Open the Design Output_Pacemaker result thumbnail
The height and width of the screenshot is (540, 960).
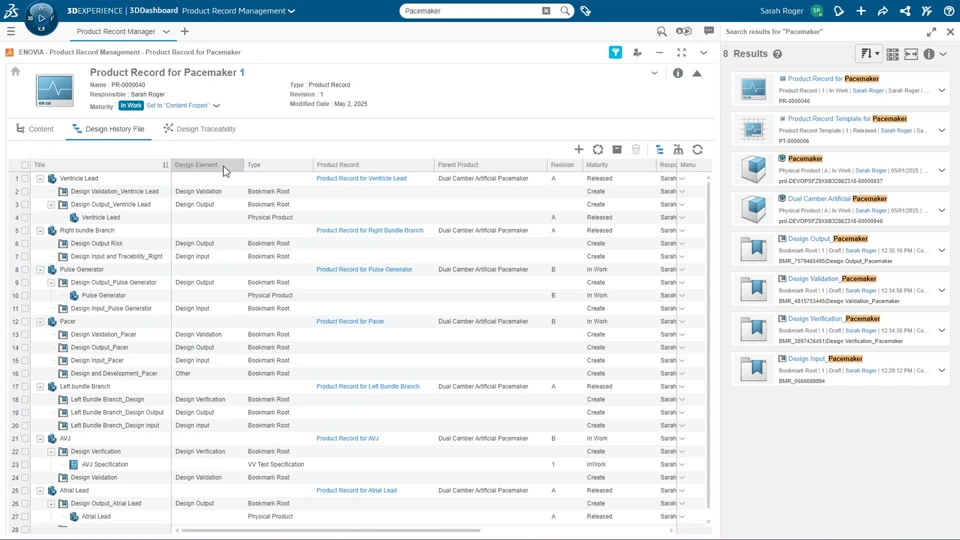point(753,249)
